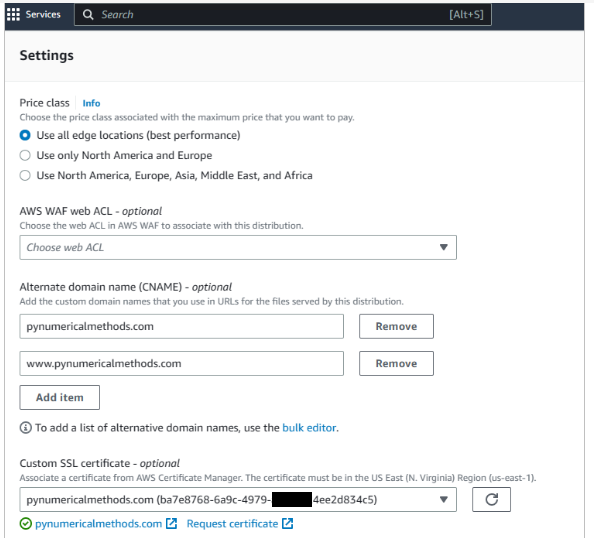The width and height of the screenshot is (594, 538).
Task: Open the Choose web ACL dropdown
Action: (x=238, y=247)
